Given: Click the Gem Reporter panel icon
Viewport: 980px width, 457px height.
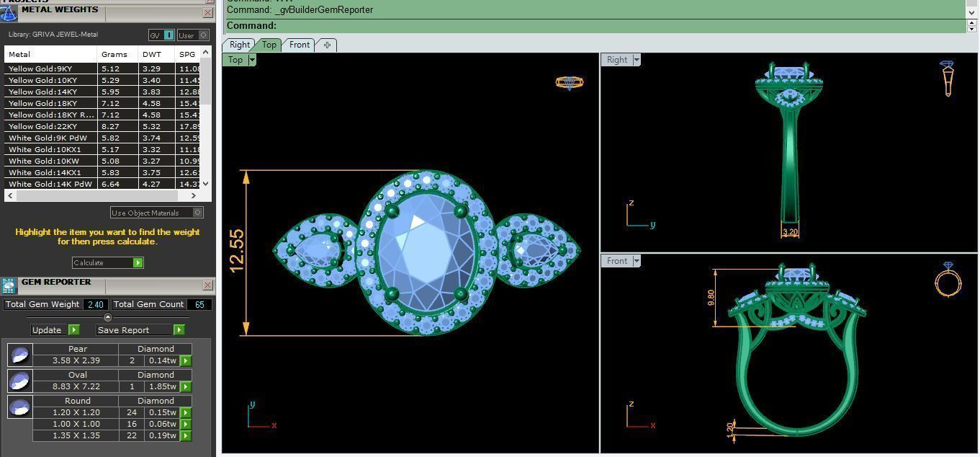Looking at the screenshot, I should (x=9, y=285).
